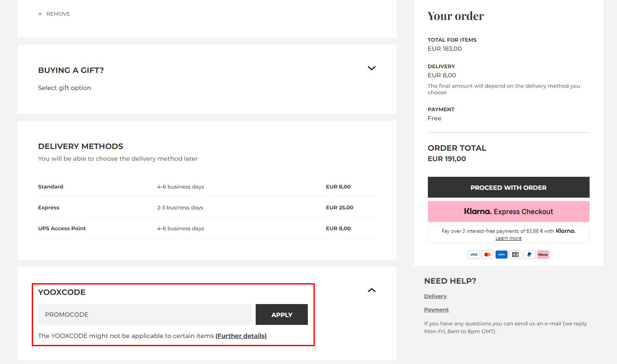
Task: Click the PayPal payment icon
Action: point(529,255)
